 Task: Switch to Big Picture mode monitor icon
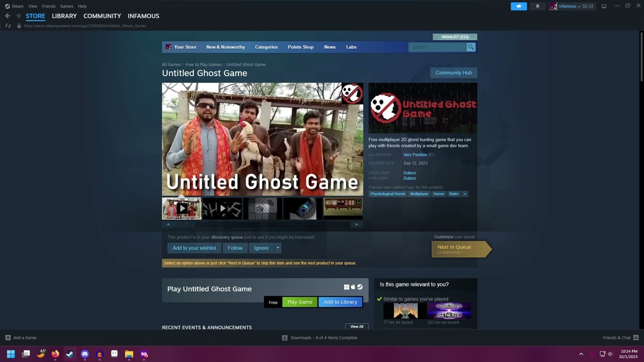604,6
